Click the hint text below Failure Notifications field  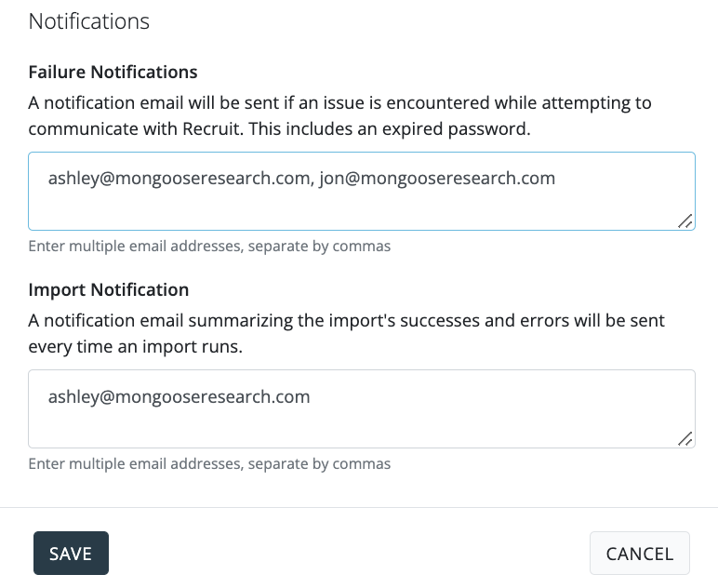(x=209, y=247)
